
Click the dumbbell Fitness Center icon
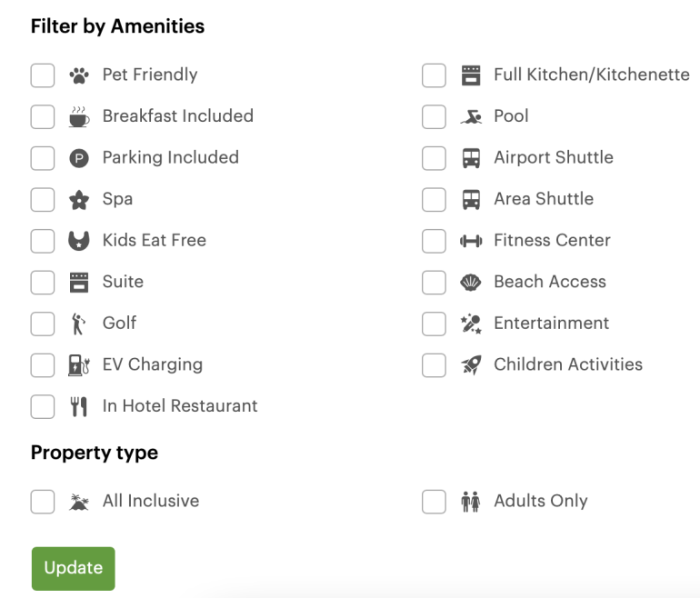point(470,241)
